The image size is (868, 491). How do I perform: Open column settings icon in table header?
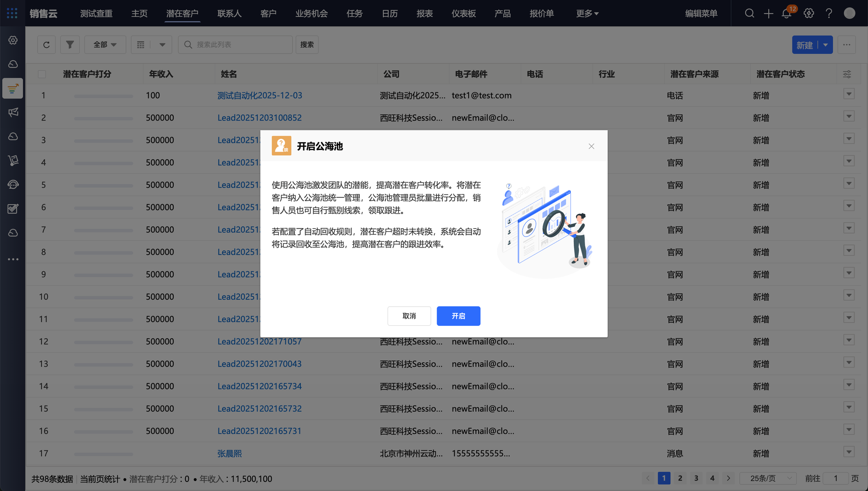coord(847,74)
